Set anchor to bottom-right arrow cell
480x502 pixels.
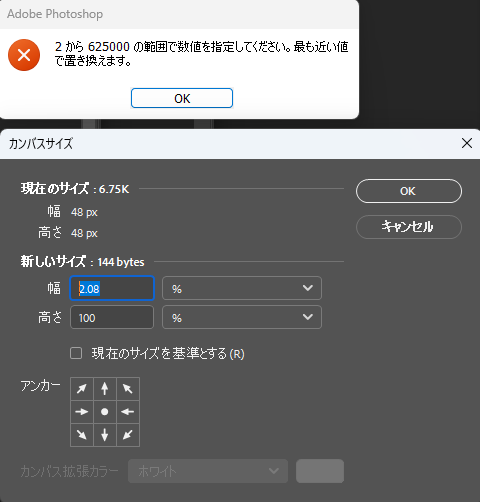coord(128,435)
